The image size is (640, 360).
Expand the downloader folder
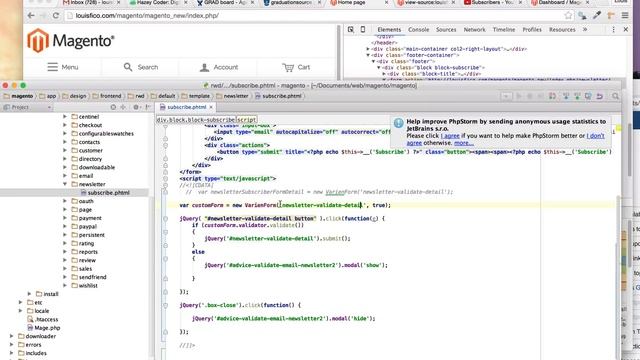coord(11,336)
